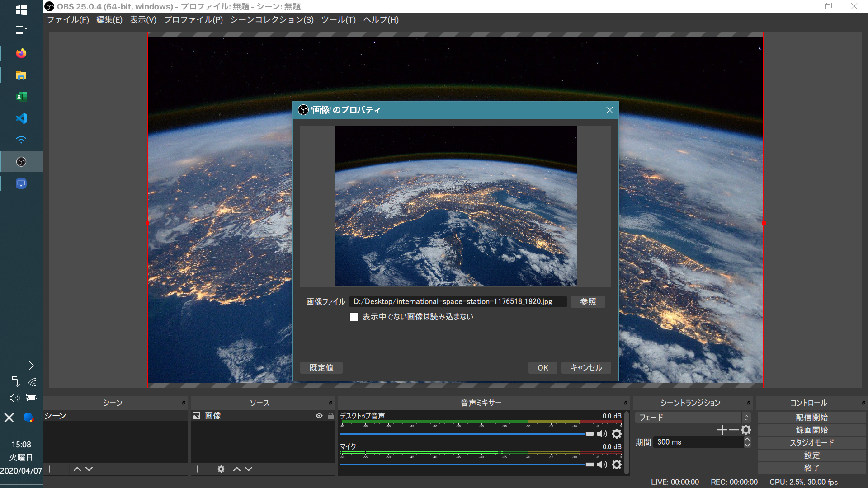The width and height of the screenshot is (868, 488).
Task: Increase transition duration with up arrow
Action: click(x=747, y=439)
